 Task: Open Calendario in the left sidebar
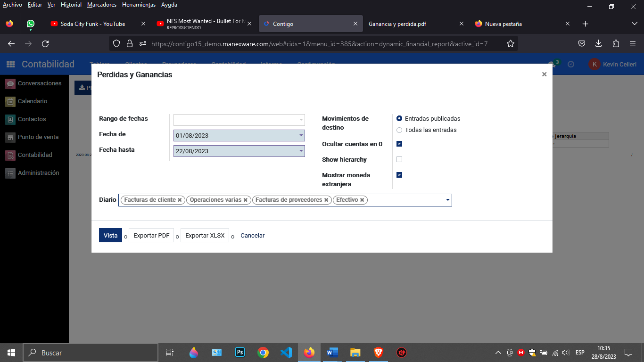(34, 101)
